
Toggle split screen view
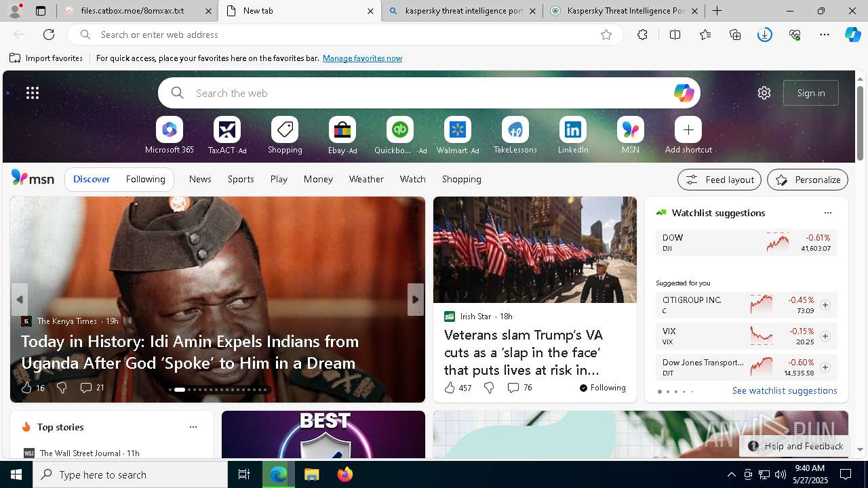675,35
